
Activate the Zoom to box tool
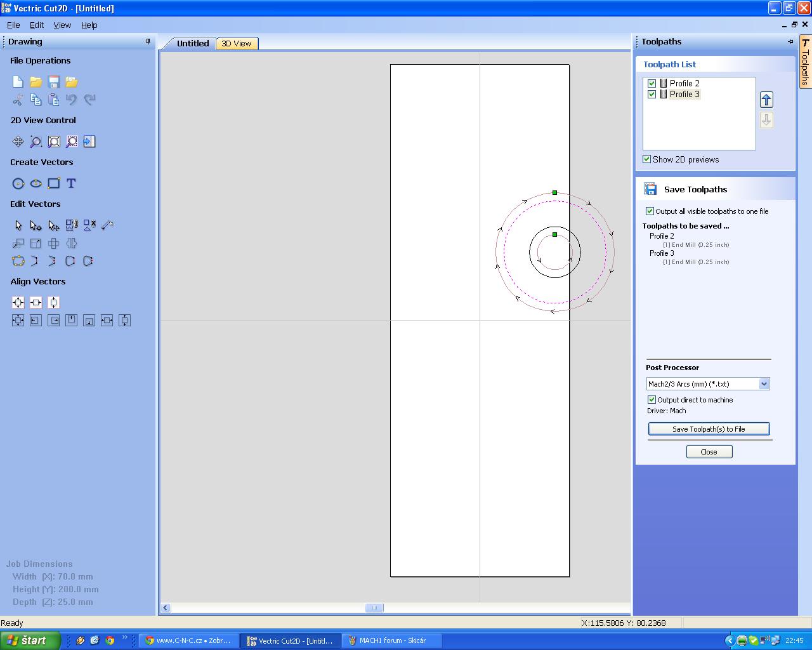click(36, 142)
